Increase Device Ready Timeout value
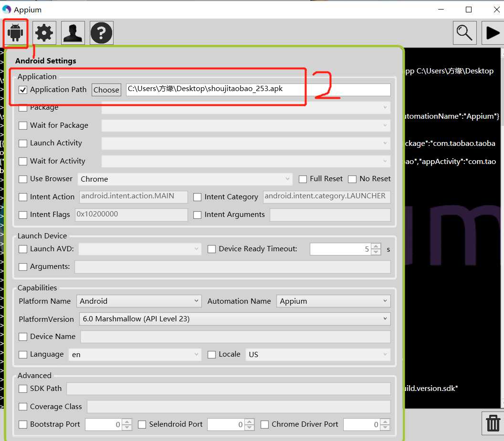The width and height of the screenshot is (504, 441). [376, 246]
